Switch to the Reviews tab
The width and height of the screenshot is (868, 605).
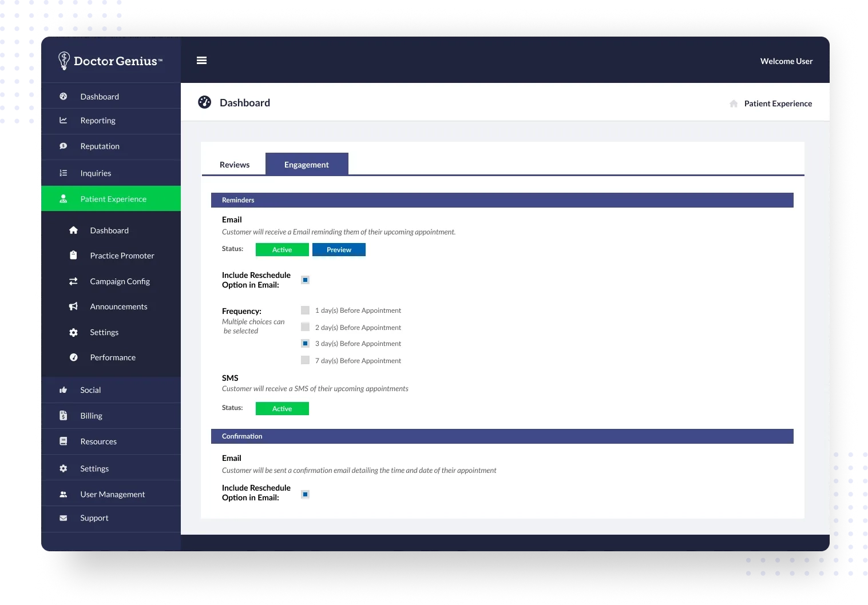(235, 165)
